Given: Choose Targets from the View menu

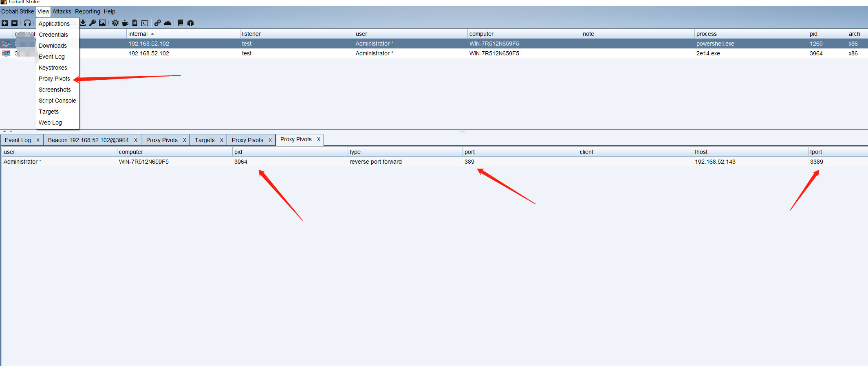Looking at the screenshot, I should click(x=57, y=112).
